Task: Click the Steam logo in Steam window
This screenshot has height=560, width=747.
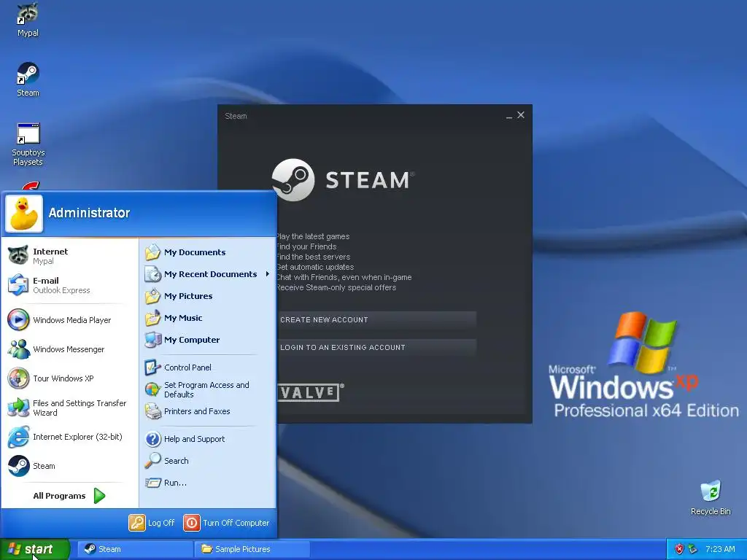Action: click(343, 180)
